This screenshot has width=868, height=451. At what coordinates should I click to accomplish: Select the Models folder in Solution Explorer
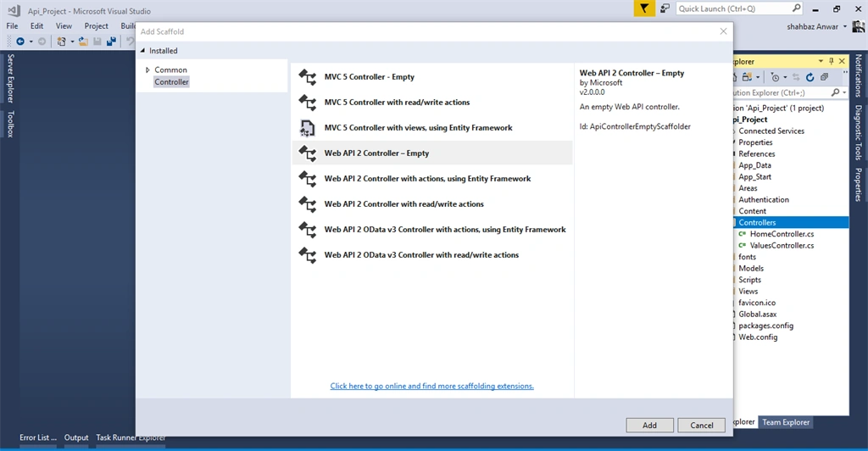pyautogui.click(x=751, y=269)
